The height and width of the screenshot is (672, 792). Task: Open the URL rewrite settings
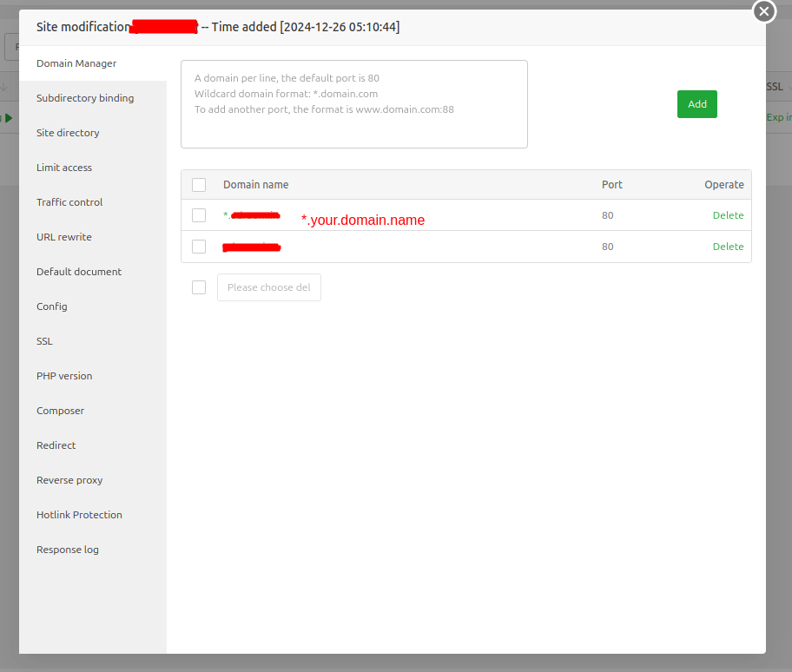click(x=64, y=237)
